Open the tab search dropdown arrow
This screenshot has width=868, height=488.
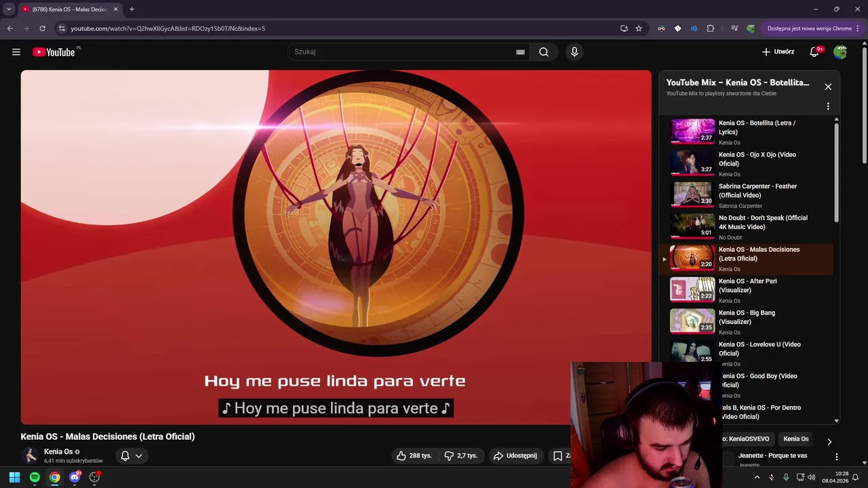click(9, 9)
